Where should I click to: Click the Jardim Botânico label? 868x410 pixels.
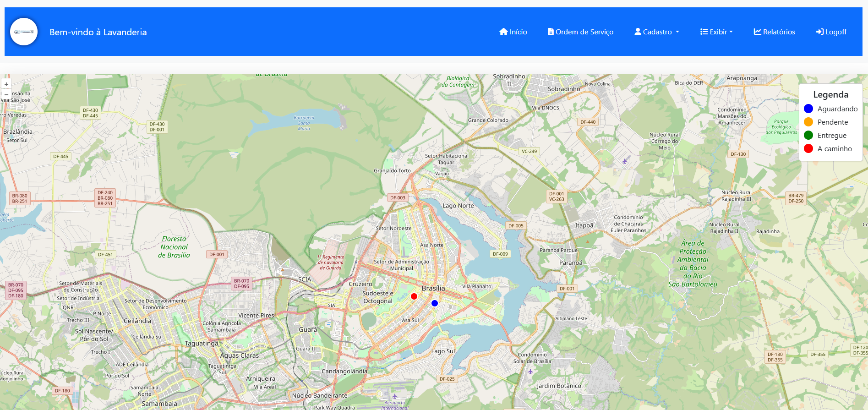tap(559, 386)
